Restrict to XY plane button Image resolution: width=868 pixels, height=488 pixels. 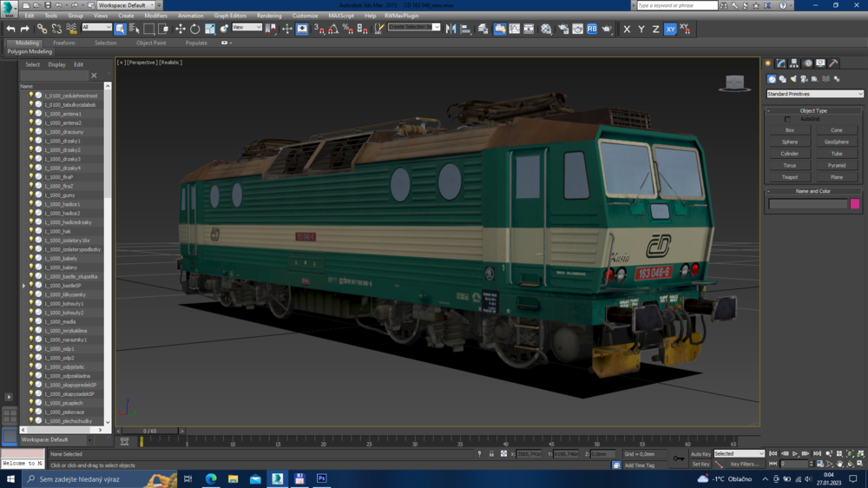coord(670,29)
